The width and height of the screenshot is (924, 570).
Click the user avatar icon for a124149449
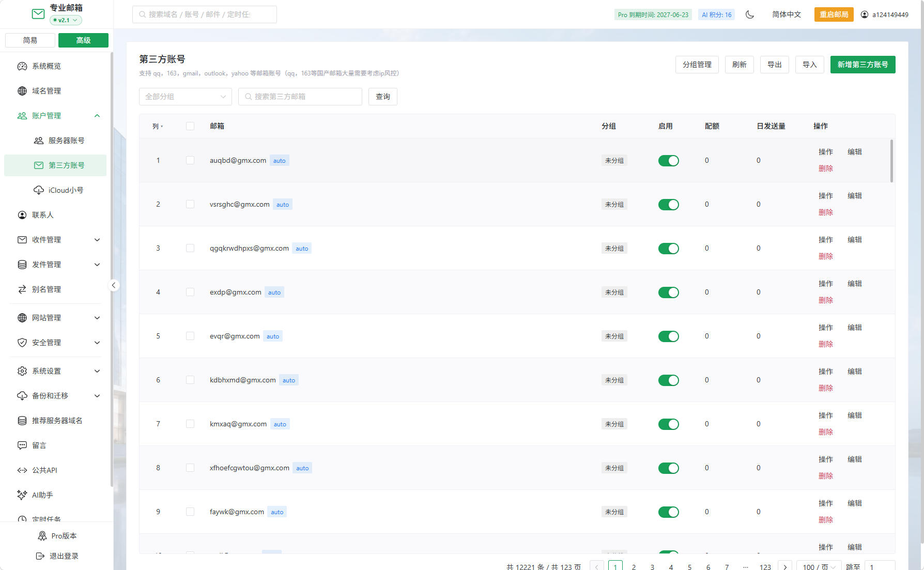click(865, 14)
